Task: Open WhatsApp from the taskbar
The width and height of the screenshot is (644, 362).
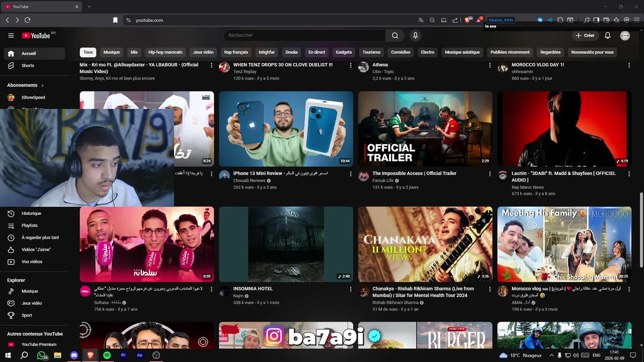Action: tap(41, 355)
